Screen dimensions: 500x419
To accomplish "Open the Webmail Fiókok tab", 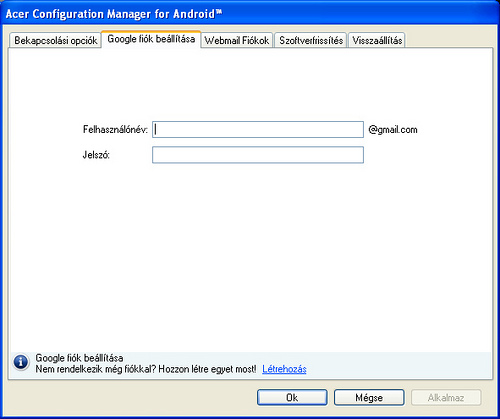I will tap(237, 40).
